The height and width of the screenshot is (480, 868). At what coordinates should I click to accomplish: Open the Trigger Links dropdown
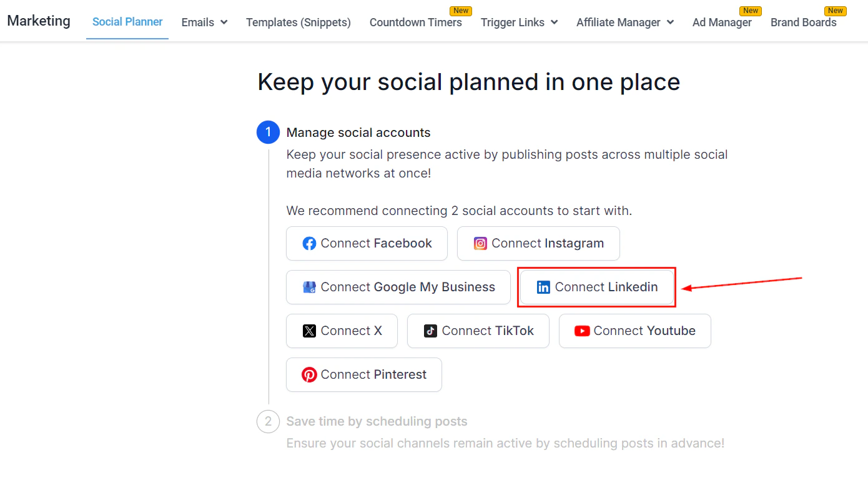519,22
